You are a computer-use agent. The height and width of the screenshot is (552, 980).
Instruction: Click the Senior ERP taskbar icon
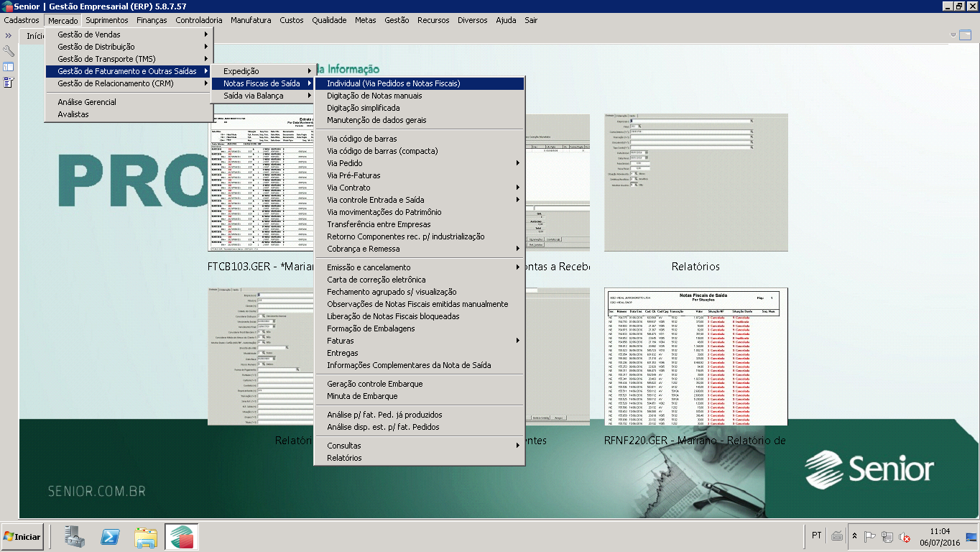point(181,536)
